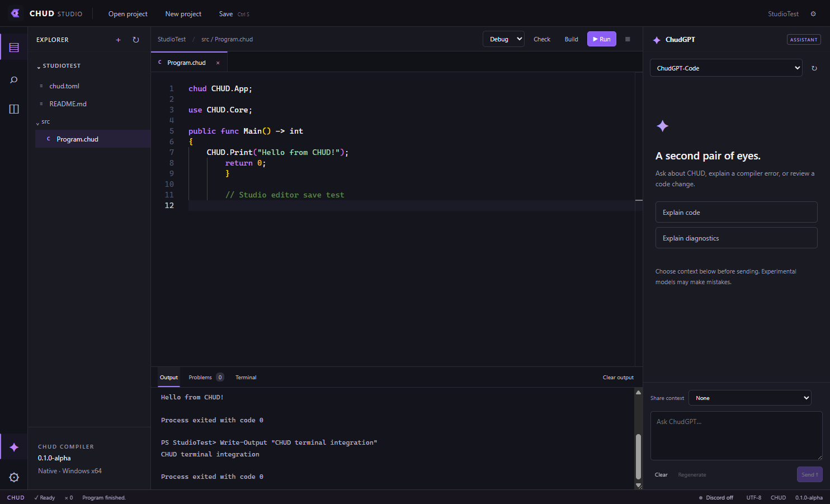Screen dimensions: 830x504
Task: Switch to the Problems tab
Action: pyautogui.click(x=206, y=378)
